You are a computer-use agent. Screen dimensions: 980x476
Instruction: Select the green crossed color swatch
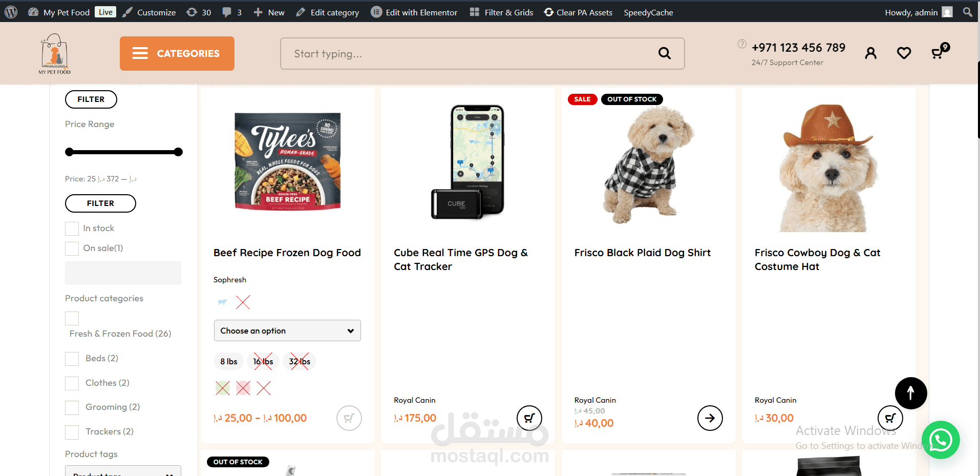pos(223,388)
